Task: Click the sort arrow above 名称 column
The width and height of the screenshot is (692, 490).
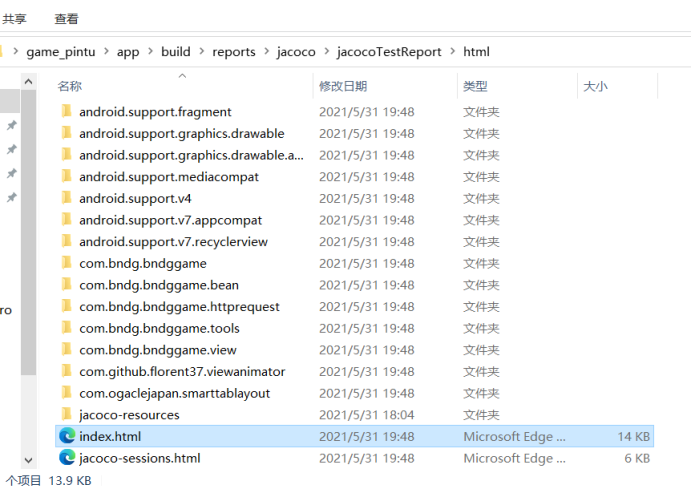Action: pos(182,76)
